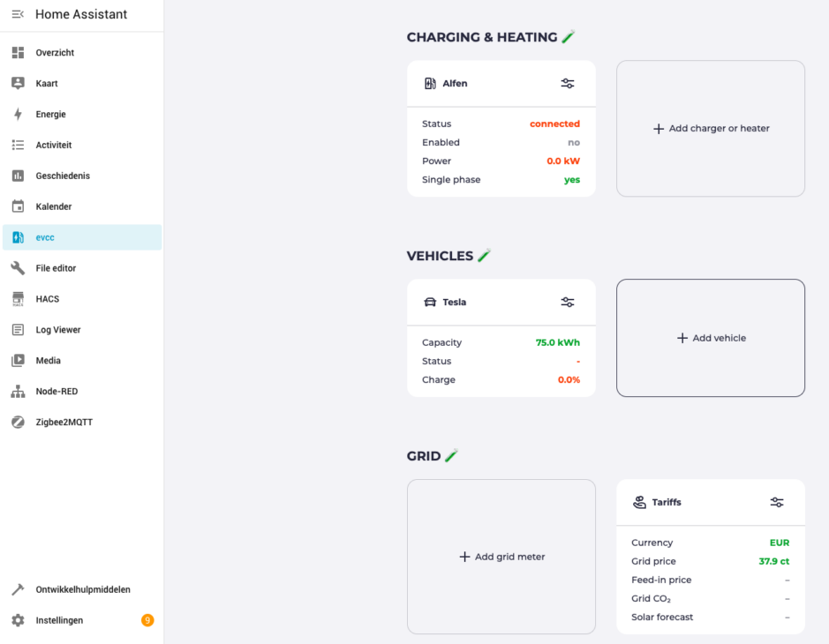Click the flask icon beside Grid heading

point(451,456)
